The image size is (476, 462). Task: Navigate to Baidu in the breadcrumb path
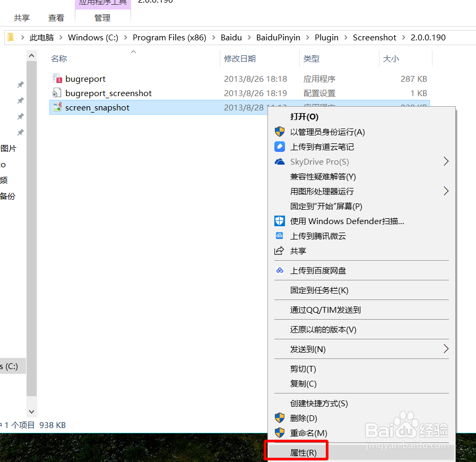231,37
